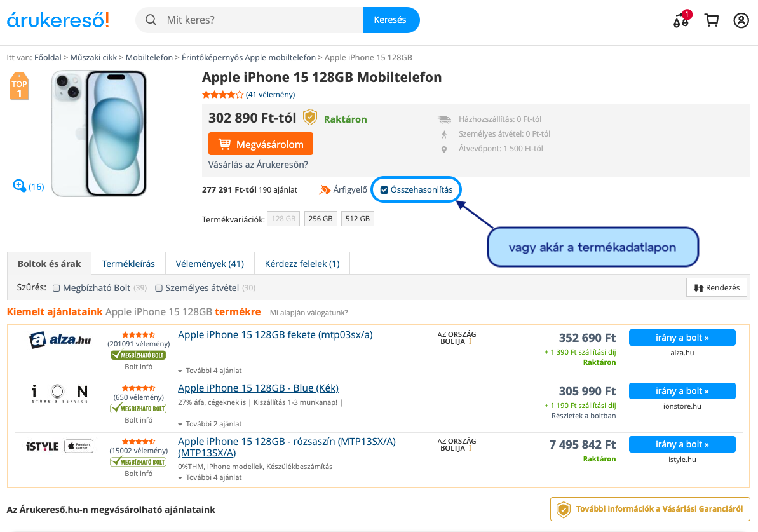Click the Megbízható Bolt badge for alza.hu
The width and height of the screenshot is (758, 532).
pyautogui.click(x=139, y=355)
